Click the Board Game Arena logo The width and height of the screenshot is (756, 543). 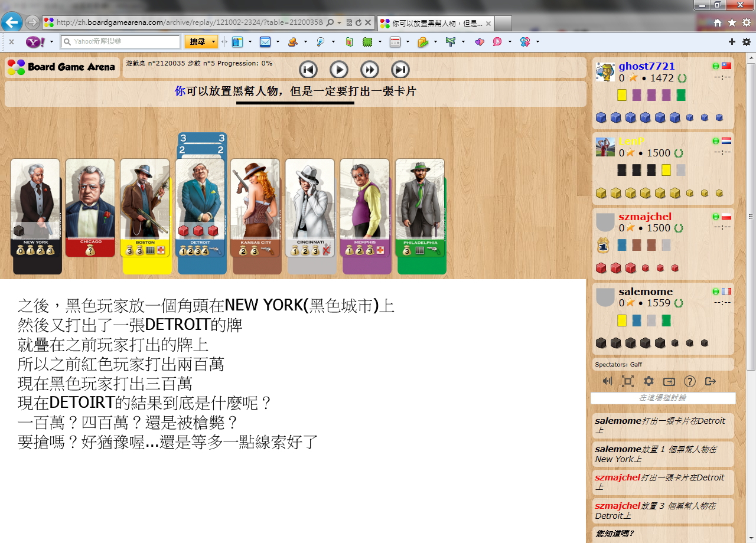pyautogui.click(x=61, y=67)
